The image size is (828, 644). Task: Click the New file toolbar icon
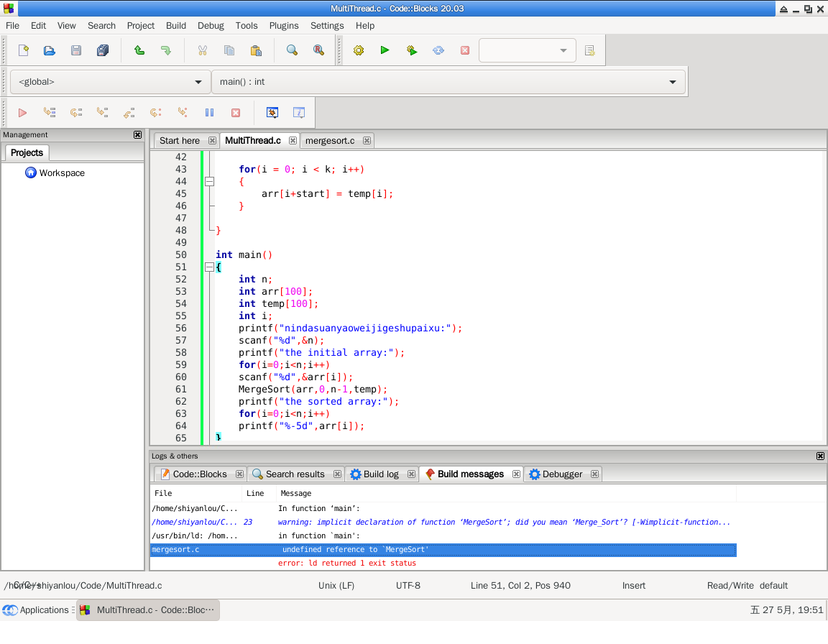24,50
